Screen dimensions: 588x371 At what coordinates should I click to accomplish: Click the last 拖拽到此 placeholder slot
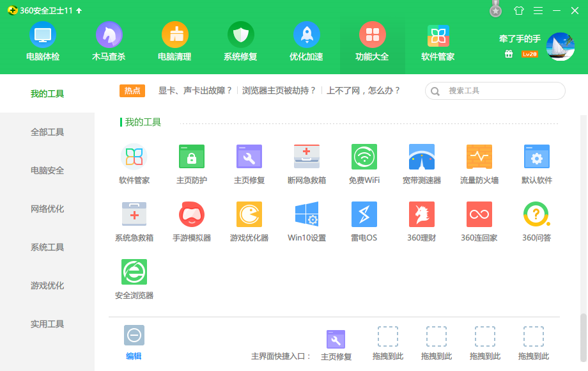pos(534,343)
